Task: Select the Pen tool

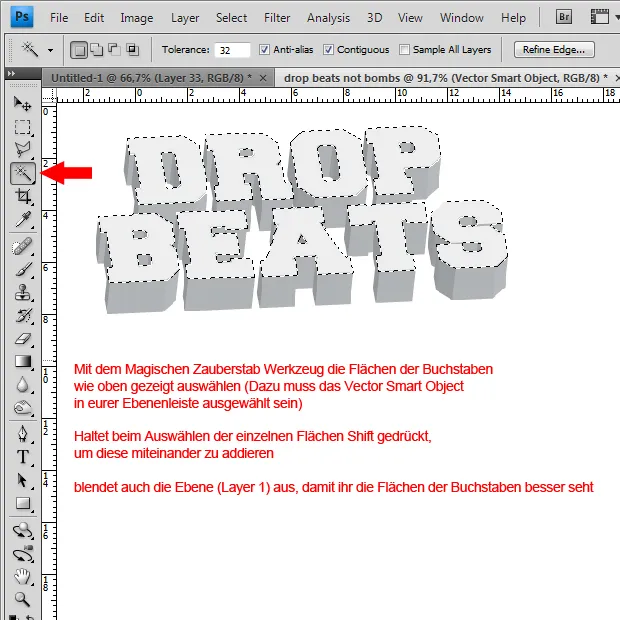Action: pos(22,433)
